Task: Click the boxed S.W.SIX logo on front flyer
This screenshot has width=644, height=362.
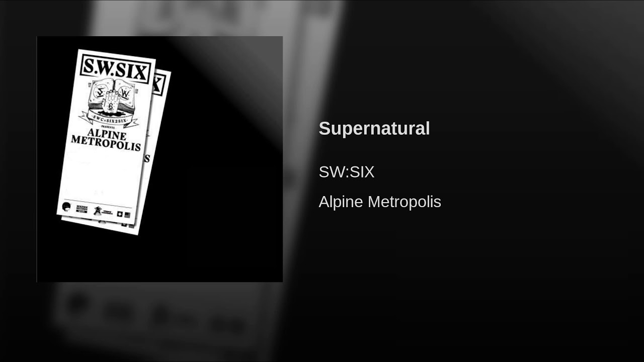Action: pos(117,68)
